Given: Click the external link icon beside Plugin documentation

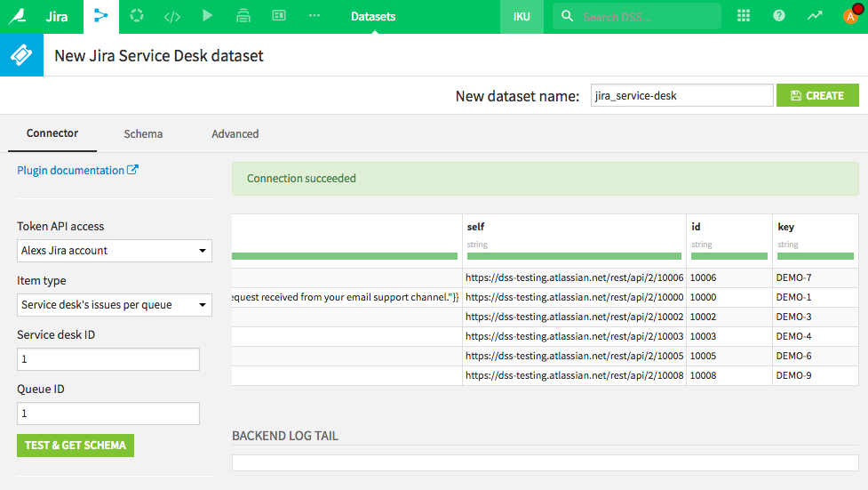Looking at the screenshot, I should point(133,170).
